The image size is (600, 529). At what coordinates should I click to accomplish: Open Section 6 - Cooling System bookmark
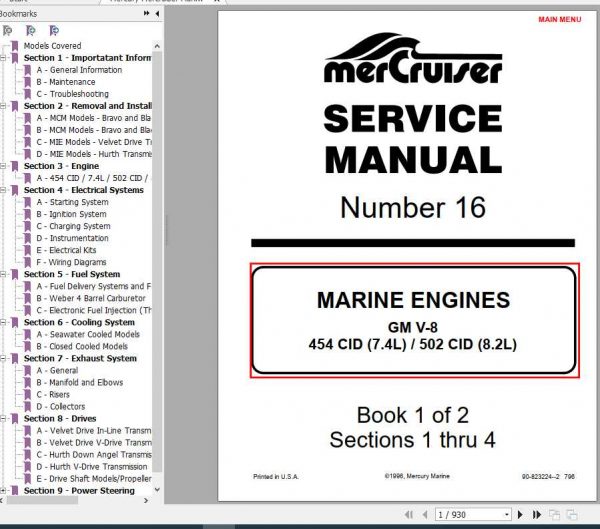click(x=79, y=322)
